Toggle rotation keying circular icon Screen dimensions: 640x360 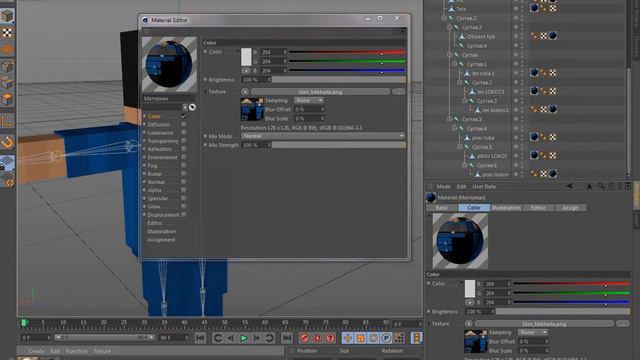tap(373, 338)
